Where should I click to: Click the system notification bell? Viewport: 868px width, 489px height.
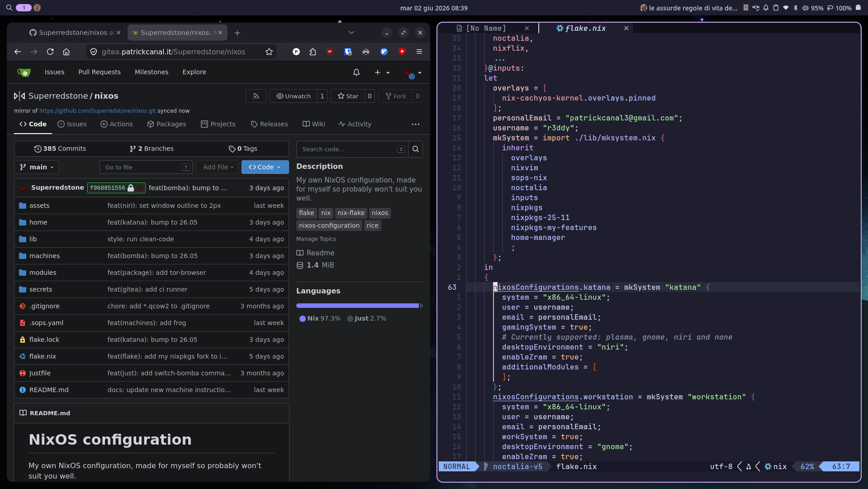766,8
